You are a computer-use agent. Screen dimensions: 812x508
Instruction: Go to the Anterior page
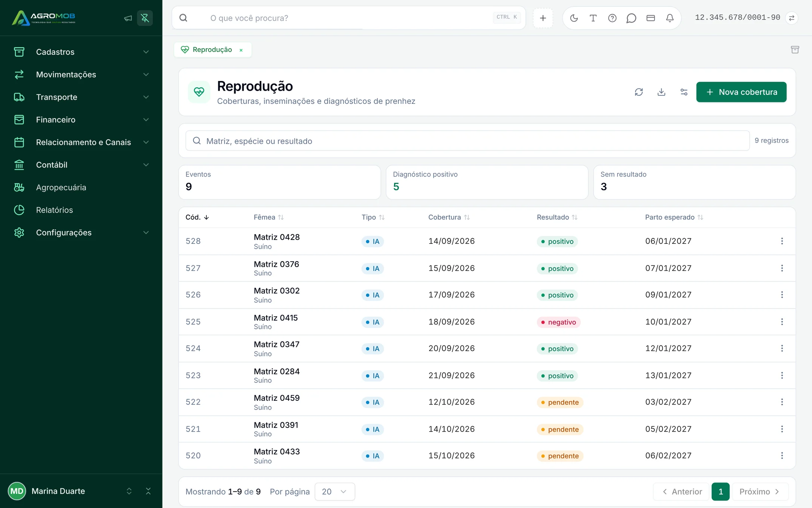point(681,491)
